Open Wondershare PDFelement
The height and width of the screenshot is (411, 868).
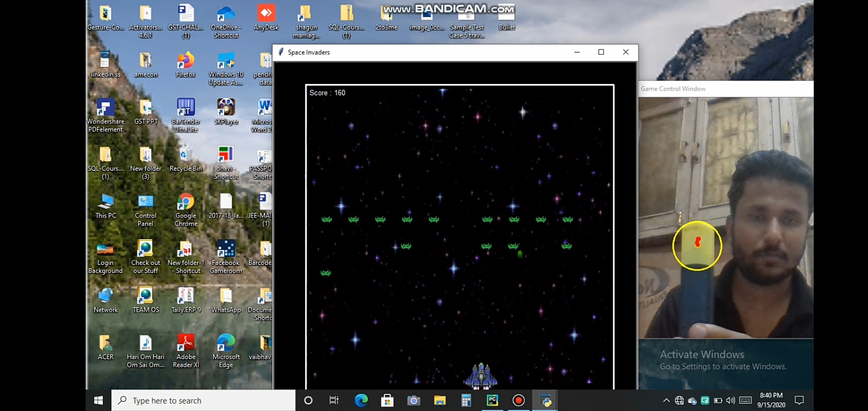coord(105,108)
